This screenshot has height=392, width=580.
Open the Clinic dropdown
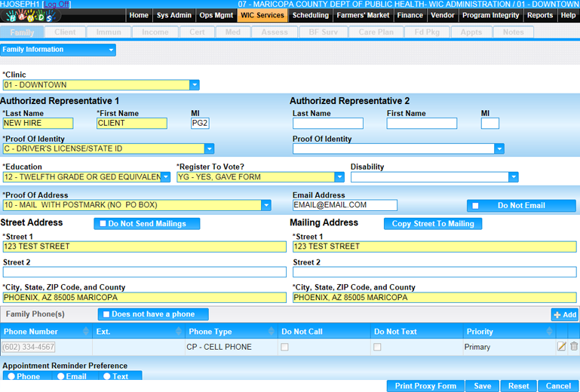pyautogui.click(x=195, y=85)
